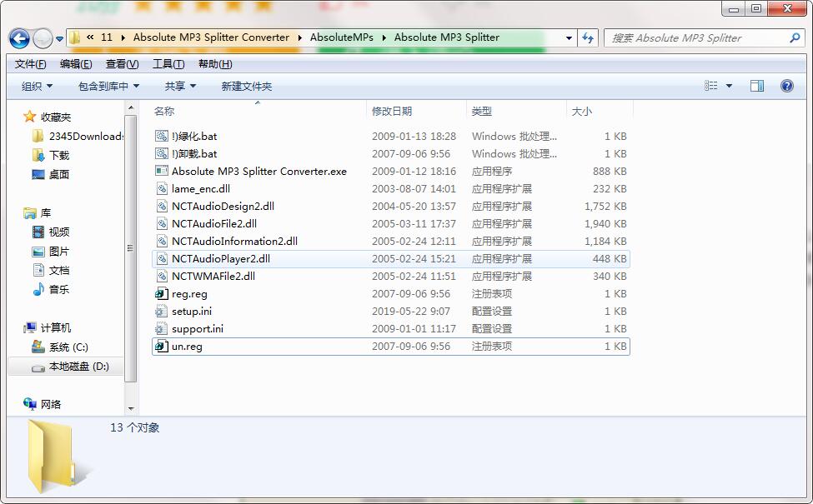Click the !)绿化.bat file icon
The height and width of the screenshot is (504, 813).
[161, 137]
